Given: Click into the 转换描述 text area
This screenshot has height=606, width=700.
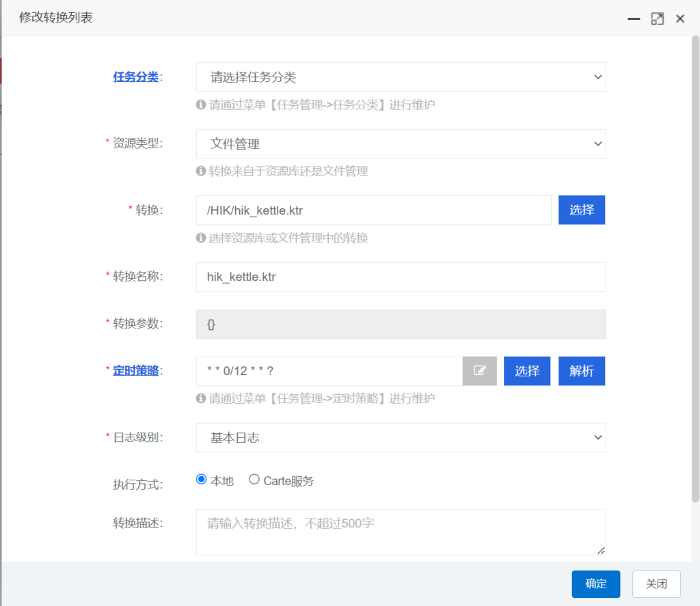Looking at the screenshot, I should tap(401, 532).
